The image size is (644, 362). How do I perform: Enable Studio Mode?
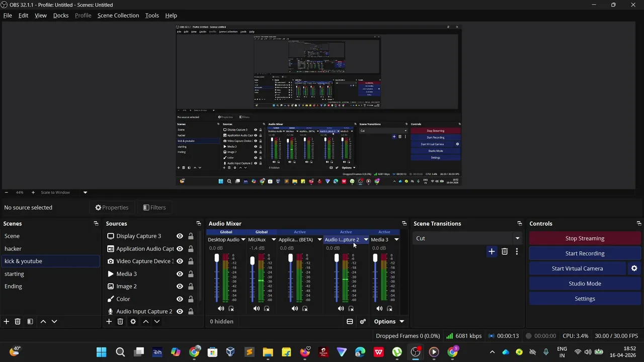pos(585,284)
